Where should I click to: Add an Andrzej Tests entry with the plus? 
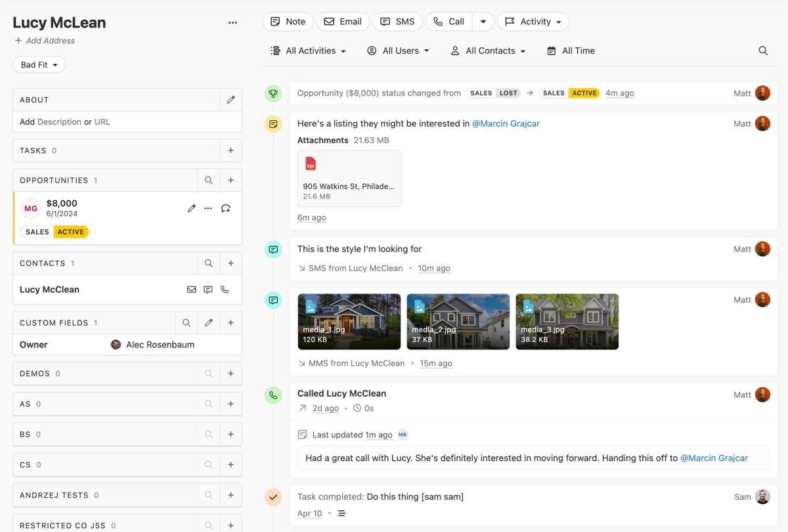click(x=230, y=495)
